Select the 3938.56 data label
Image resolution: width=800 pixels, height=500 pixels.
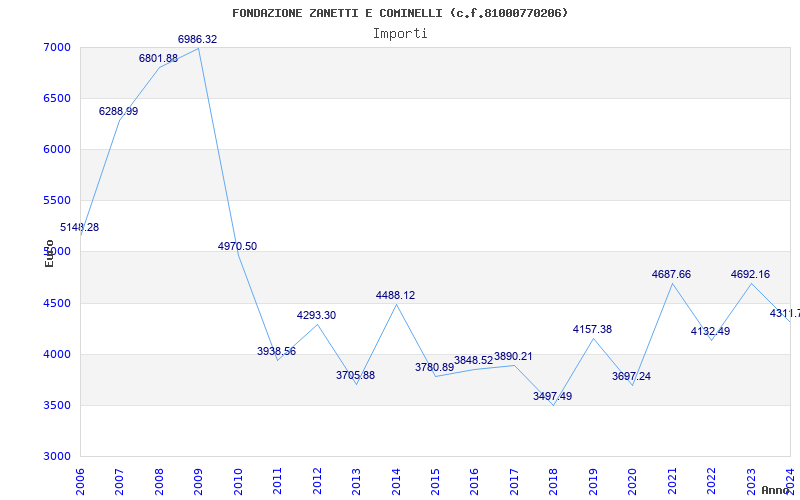coord(277,352)
